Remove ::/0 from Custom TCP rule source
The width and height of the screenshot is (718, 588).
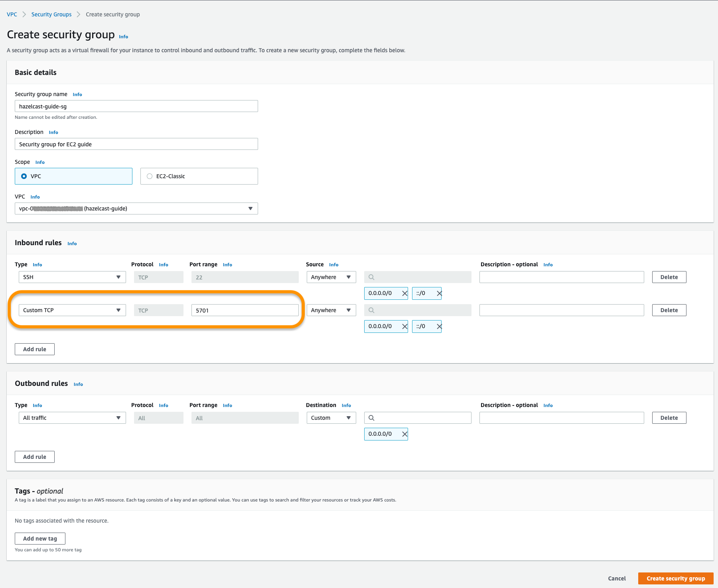[x=439, y=326]
